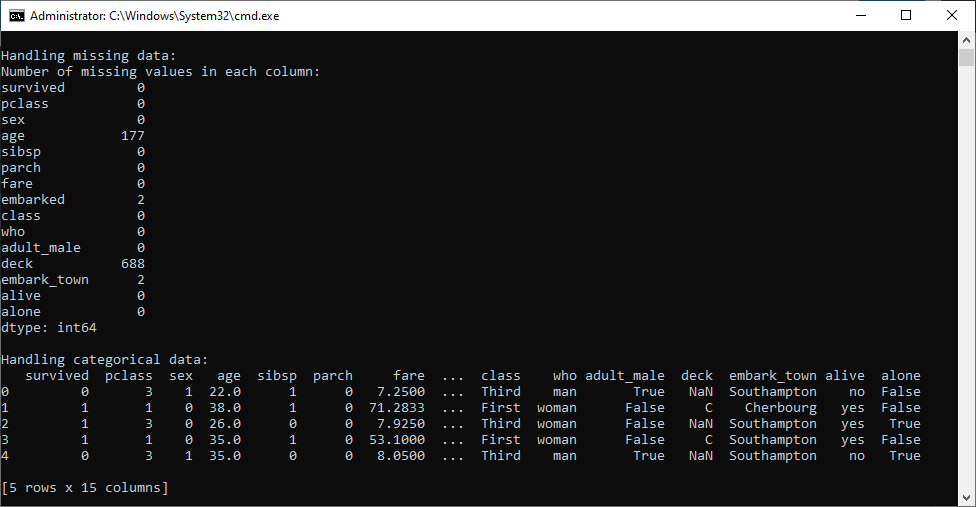
Task: Minimize the command prompt window
Action: click(861, 16)
